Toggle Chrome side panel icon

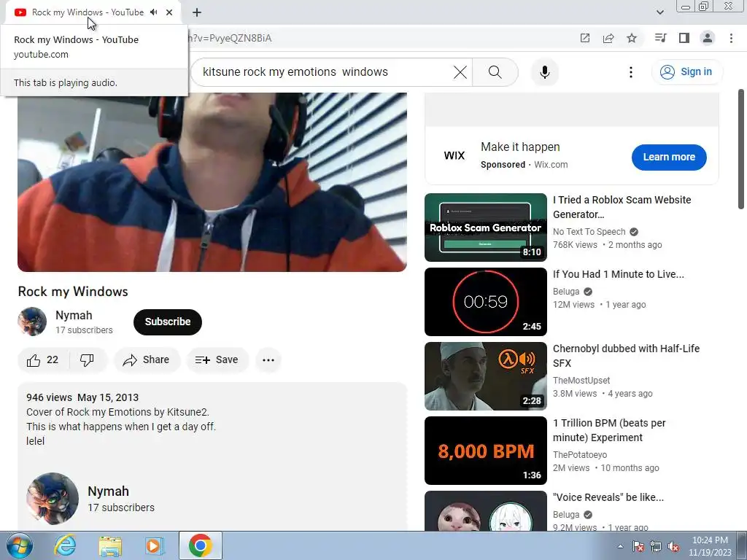point(684,38)
